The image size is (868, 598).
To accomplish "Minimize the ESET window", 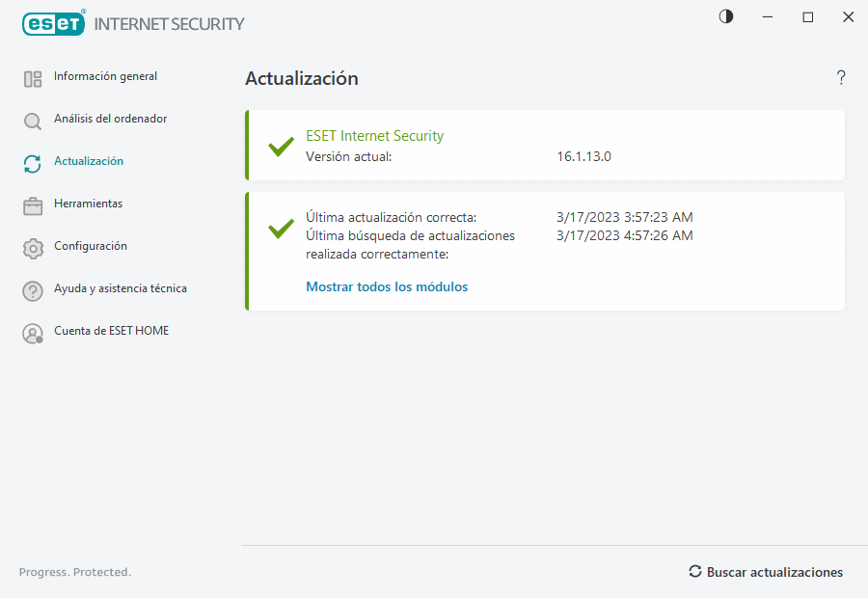I will point(768,17).
